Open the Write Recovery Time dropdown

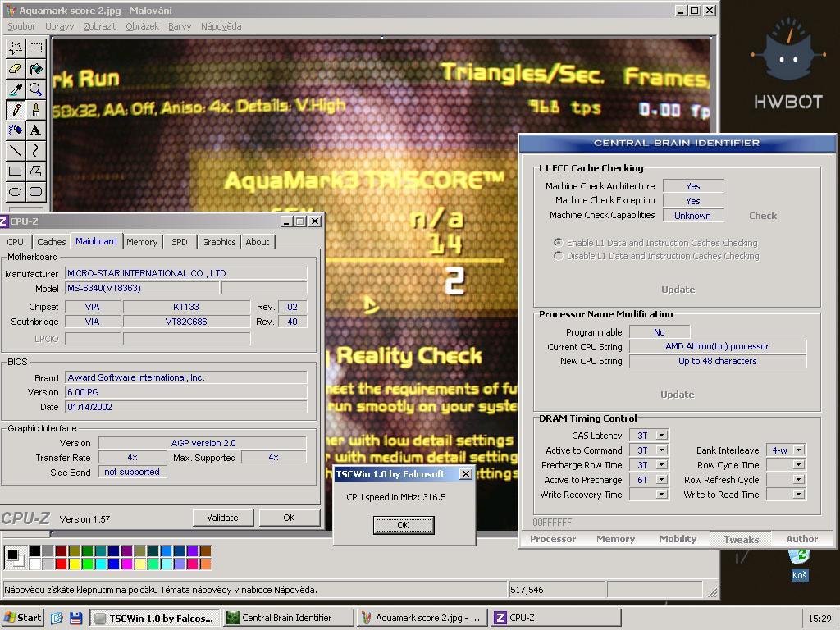pyautogui.click(x=662, y=494)
